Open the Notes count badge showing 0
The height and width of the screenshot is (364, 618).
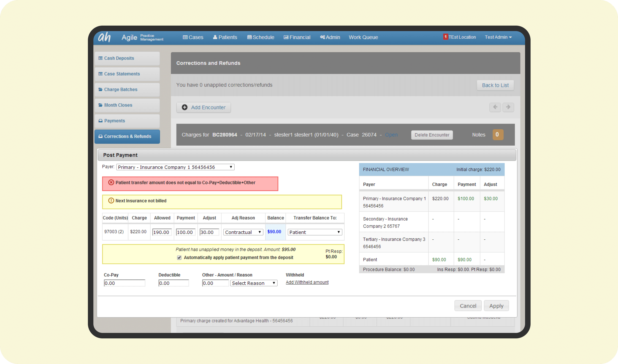498,135
